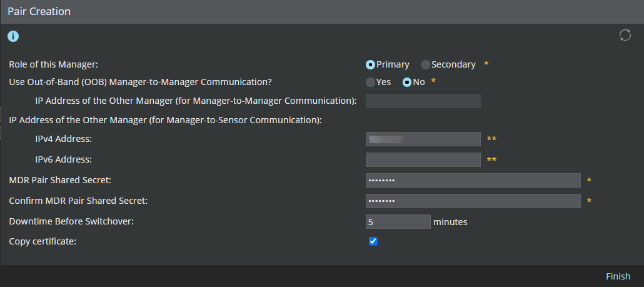Click into the IPv6 Address field
The width and height of the screenshot is (644, 287).
tap(423, 159)
